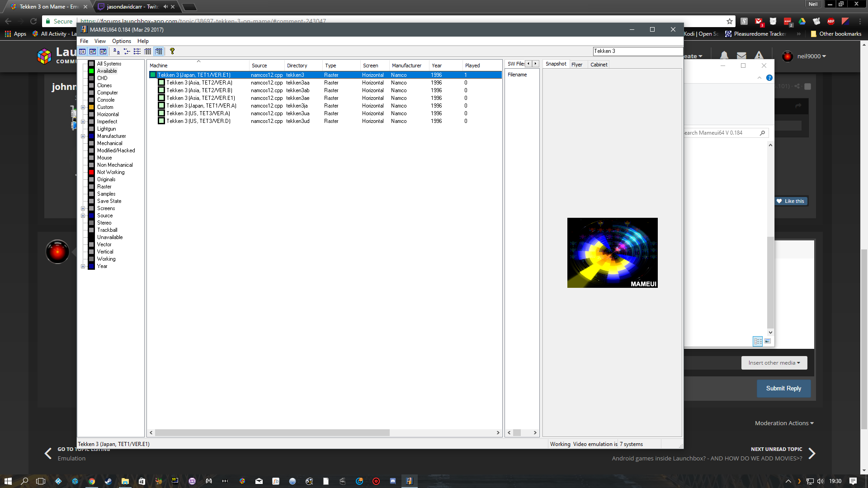Sort by the Manufacturer column header
The height and width of the screenshot is (488, 868).
tap(410, 66)
